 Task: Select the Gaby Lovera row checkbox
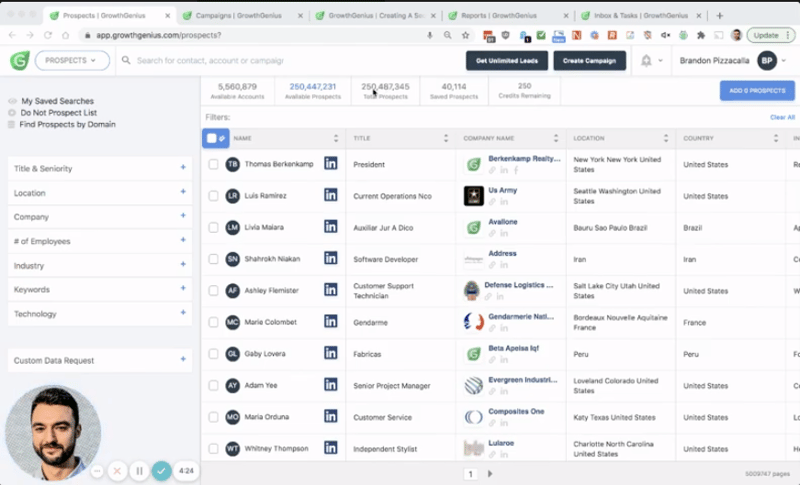click(213, 354)
